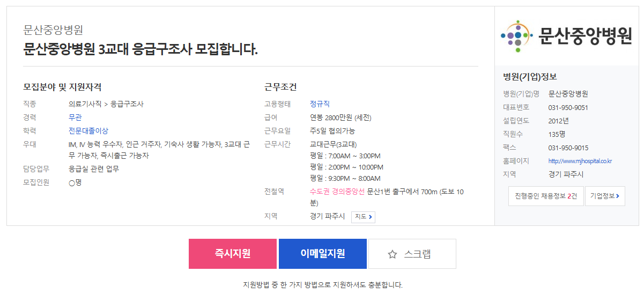
Task: Click the 문산중앙병원 logo image
Action: point(566,36)
